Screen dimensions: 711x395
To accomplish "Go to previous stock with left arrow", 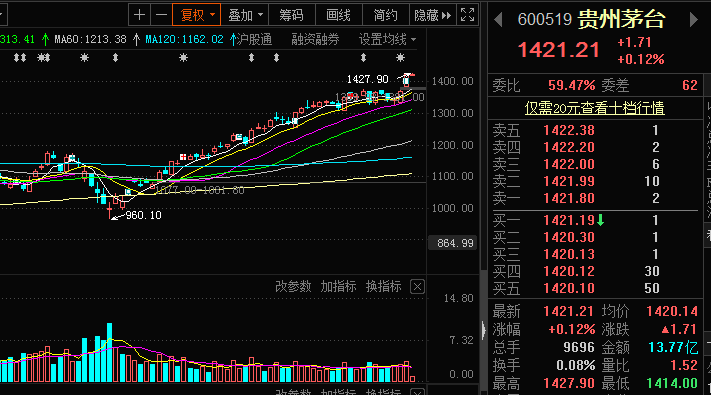I will 498,20.
